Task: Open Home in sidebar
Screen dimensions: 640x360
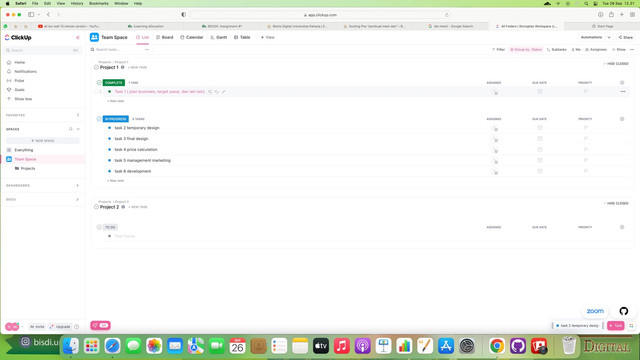Action: [20, 62]
